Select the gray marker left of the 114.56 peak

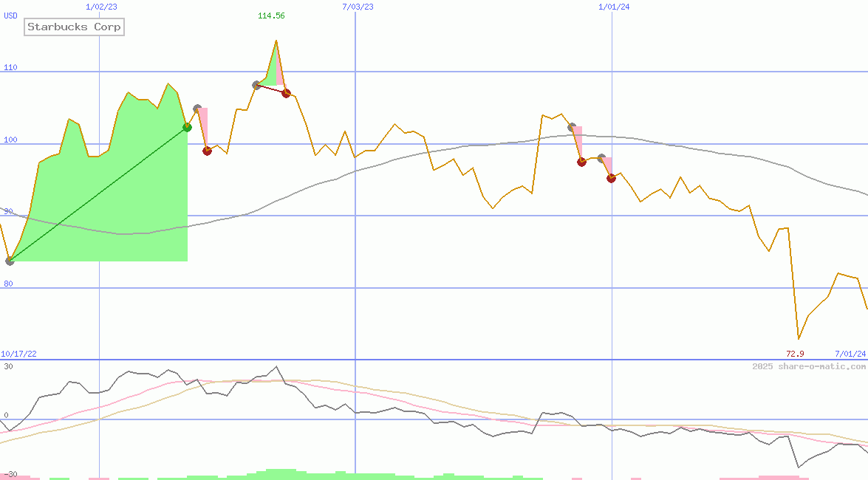(x=256, y=85)
